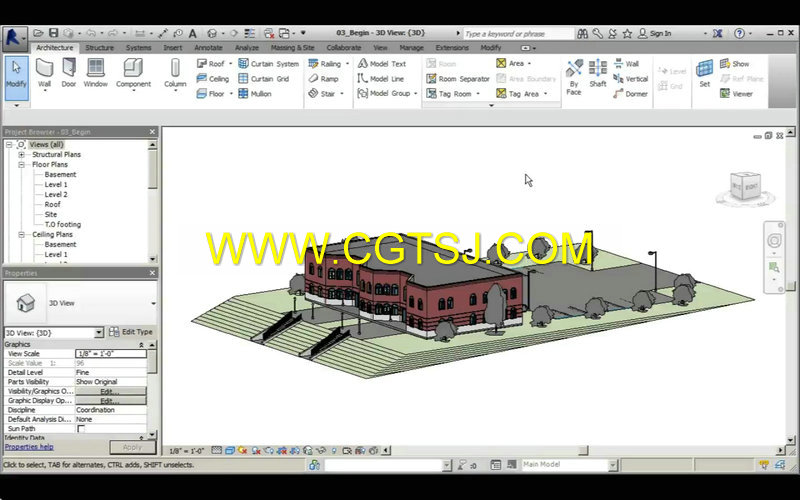Toggle the crop view icon in view control bar
This screenshot has width=800, height=500.
click(282, 451)
